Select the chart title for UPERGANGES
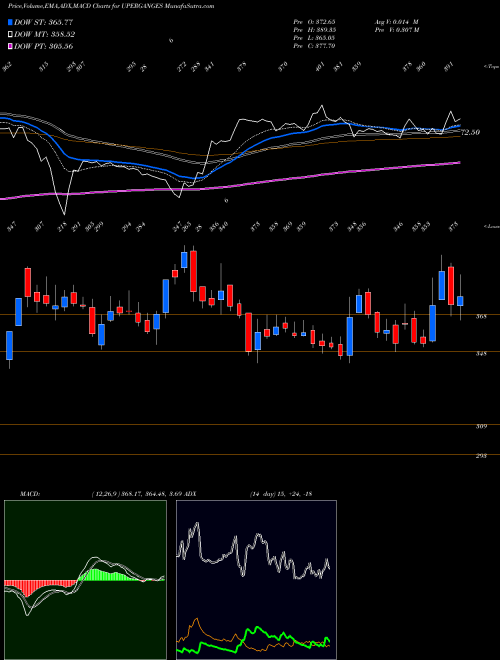The width and height of the screenshot is (500, 660). (112, 6)
